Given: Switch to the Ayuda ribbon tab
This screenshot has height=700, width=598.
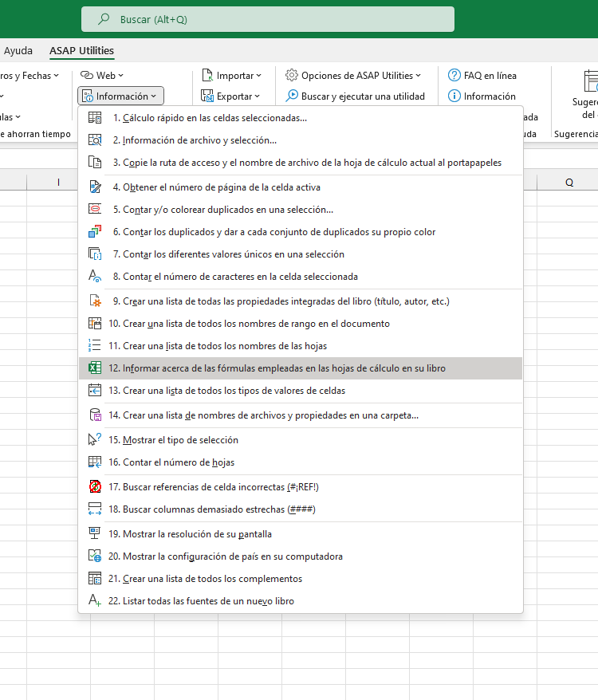Looking at the screenshot, I should pos(18,50).
